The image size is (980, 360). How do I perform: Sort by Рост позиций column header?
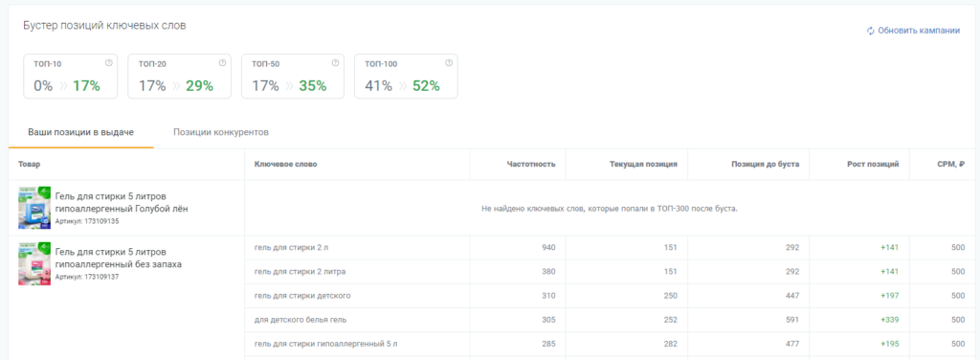[x=873, y=165]
